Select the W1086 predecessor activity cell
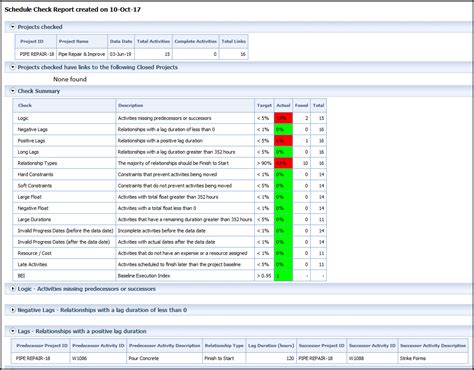The width and height of the screenshot is (474, 370). pos(98,358)
